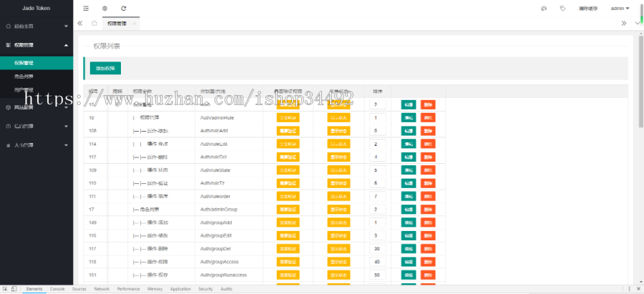Collapse sidebar using the hamburger menu icon
The height and width of the screenshot is (294, 644).
pyautogui.click(x=86, y=9)
